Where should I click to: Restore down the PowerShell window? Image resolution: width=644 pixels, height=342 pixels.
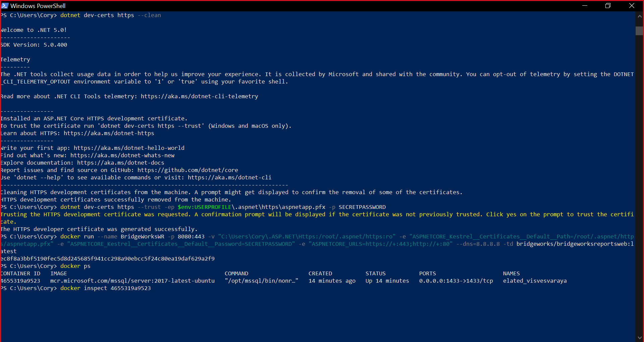608,6
